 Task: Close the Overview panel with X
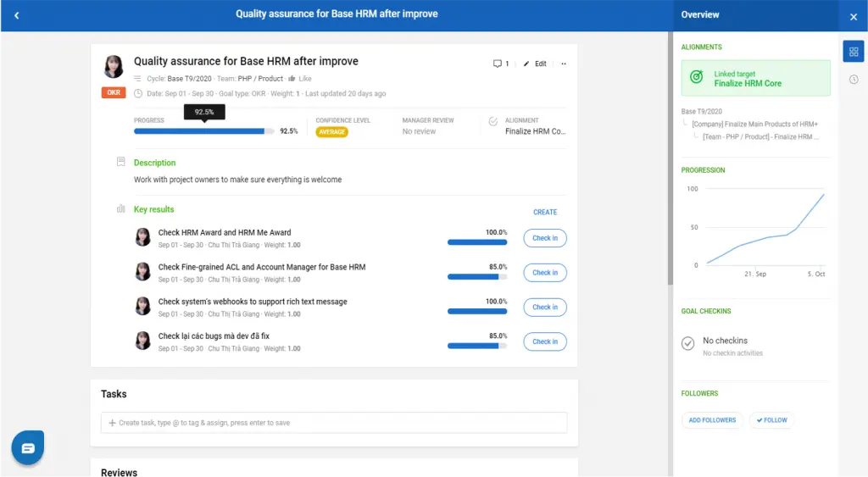[853, 16]
